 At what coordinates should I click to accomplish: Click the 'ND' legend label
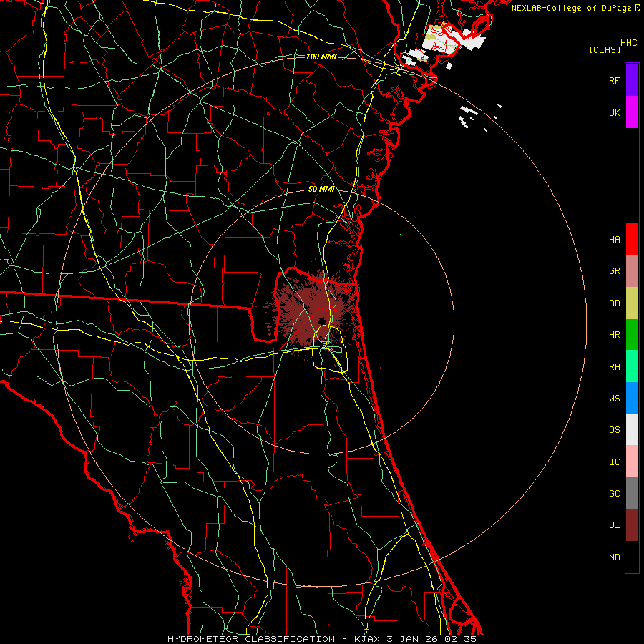614,557
